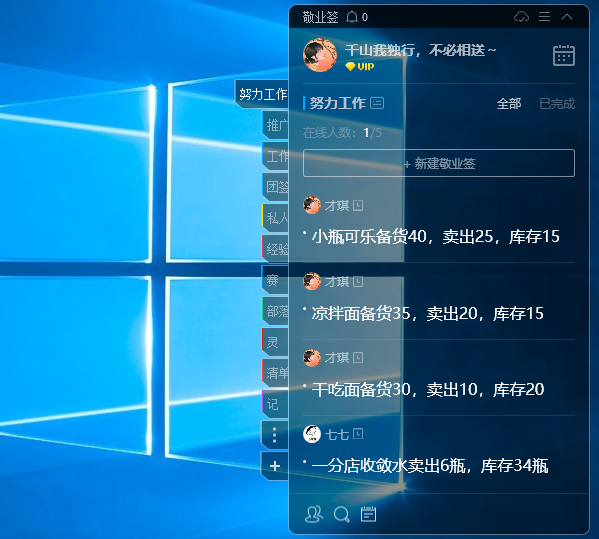Image resolution: width=599 pixels, height=539 pixels.
Task: Click the clock icon on 干吃面 note
Action: pyautogui.click(x=358, y=358)
